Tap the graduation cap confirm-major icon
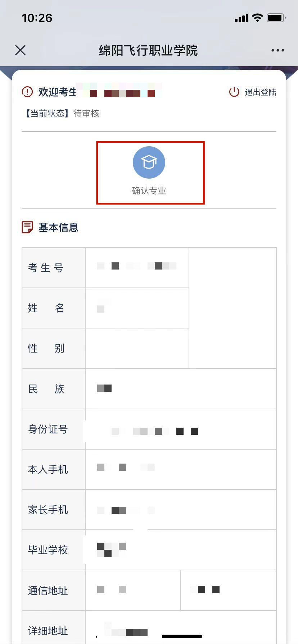Viewport: 298px width, 644px height. (149, 162)
